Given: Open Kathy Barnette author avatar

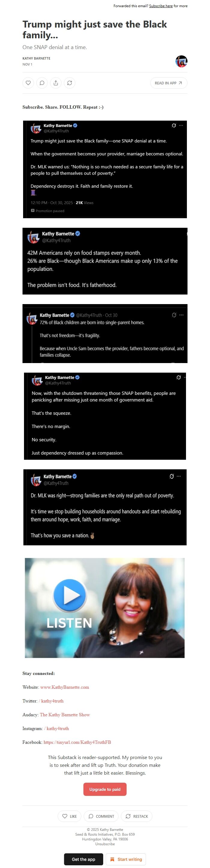Looking at the screenshot, I should [181, 61].
